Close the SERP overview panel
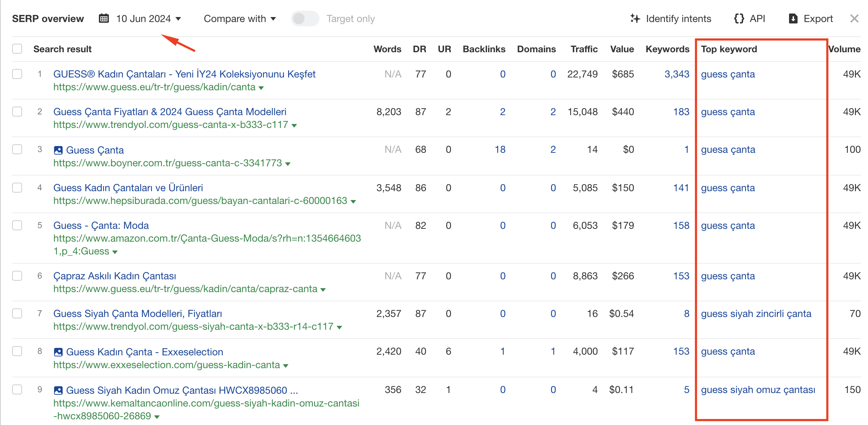Viewport: 868px width, 425px height. point(854,18)
